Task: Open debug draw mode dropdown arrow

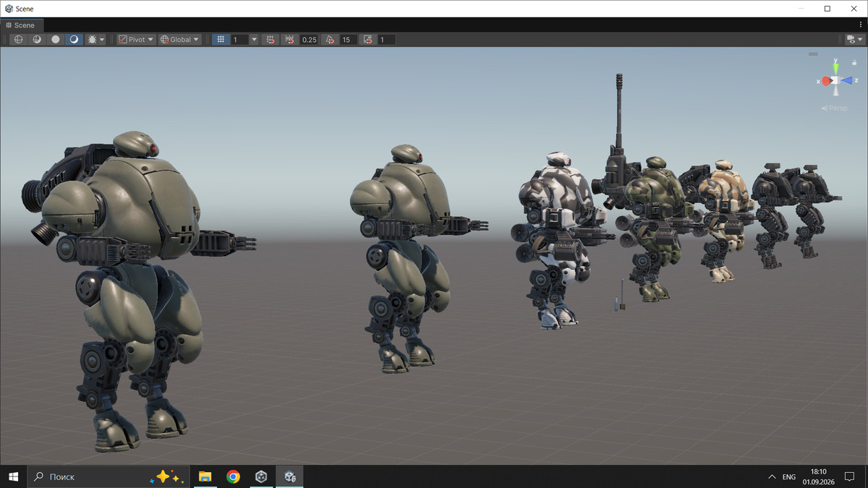Action: [102, 40]
